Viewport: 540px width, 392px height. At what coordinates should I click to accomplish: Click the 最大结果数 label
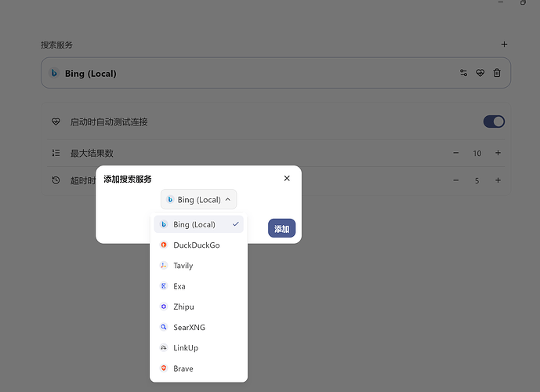(92, 154)
